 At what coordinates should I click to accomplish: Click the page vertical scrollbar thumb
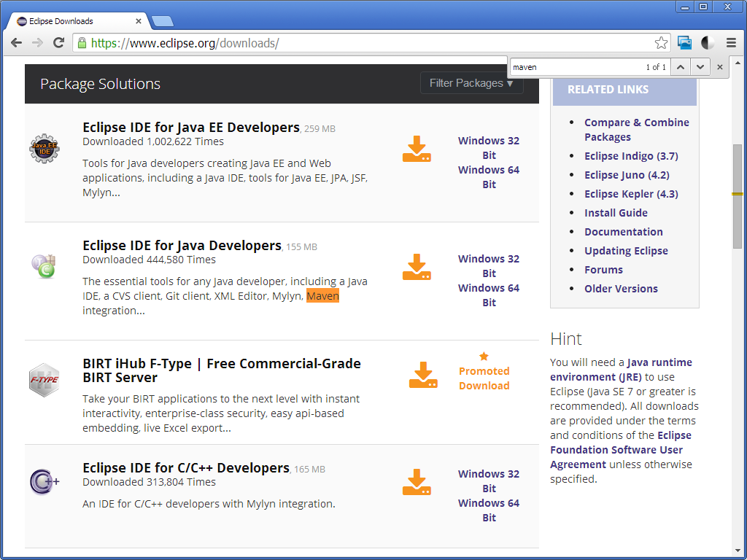point(738,197)
